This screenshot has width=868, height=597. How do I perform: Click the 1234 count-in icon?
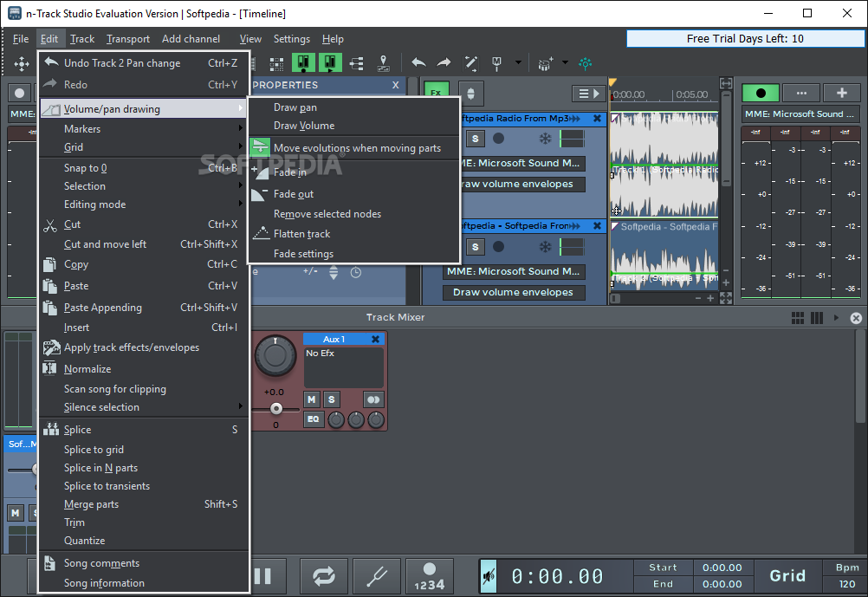[430, 576]
